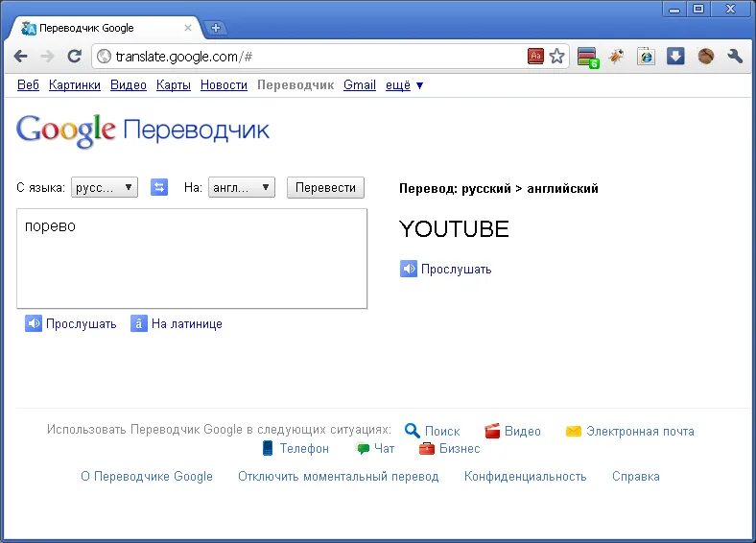Image resolution: width=756 pixels, height=543 pixels.
Task: Open Gmail from the top navigation
Action: click(360, 84)
